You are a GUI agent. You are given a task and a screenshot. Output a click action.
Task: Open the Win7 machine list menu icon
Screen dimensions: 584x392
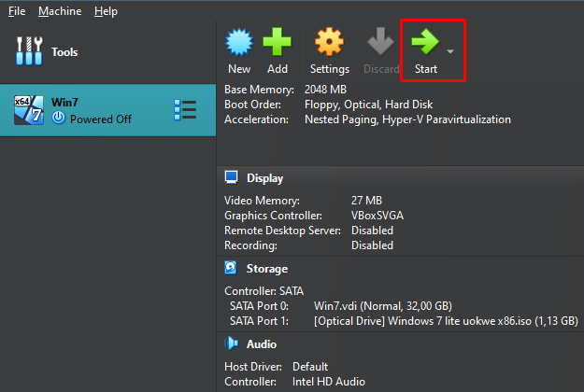tap(185, 110)
